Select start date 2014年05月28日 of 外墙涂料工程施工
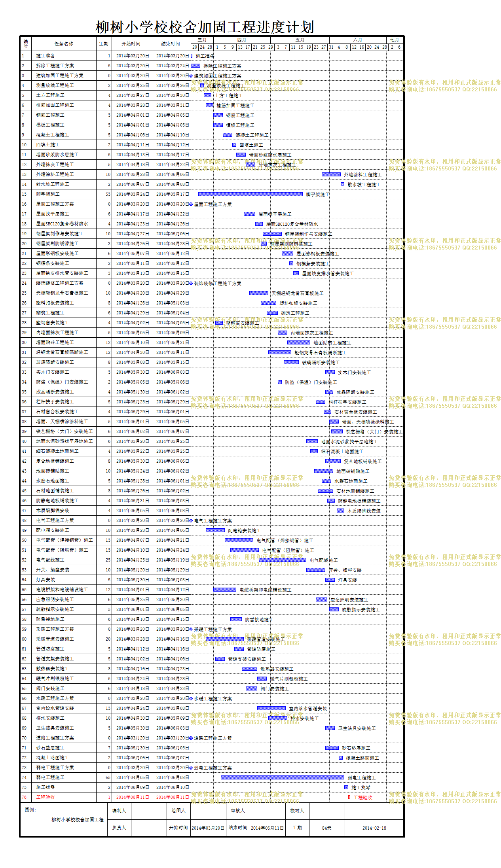The width and height of the screenshot is (501, 868). pos(133,174)
